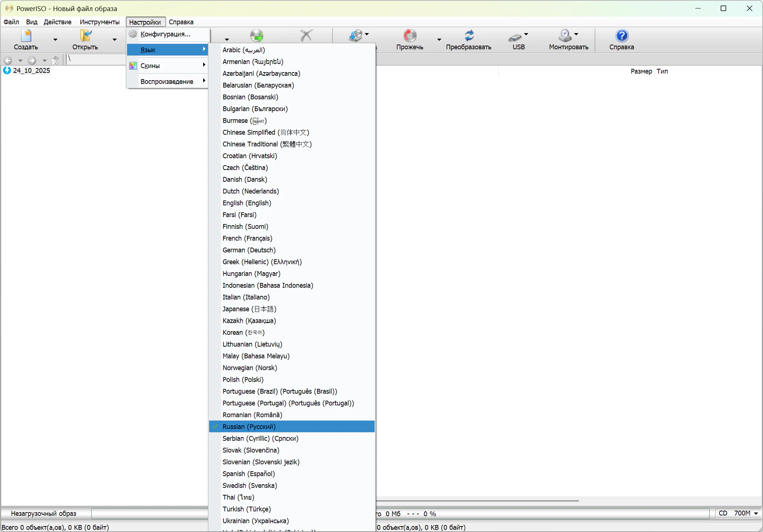
Task: Click the red X delete toolbar icon
Action: pyautogui.click(x=306, y=36)
